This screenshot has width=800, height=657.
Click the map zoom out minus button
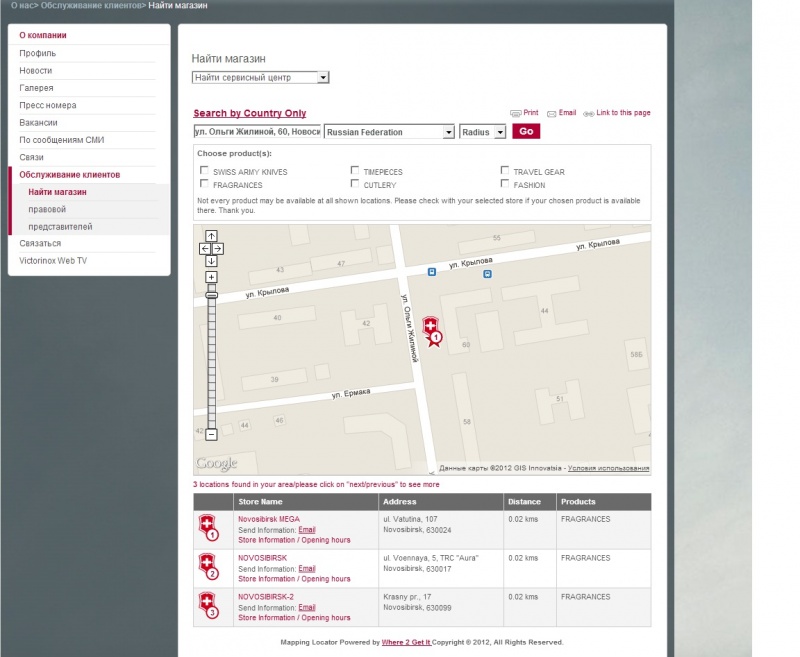pos(211,434)
